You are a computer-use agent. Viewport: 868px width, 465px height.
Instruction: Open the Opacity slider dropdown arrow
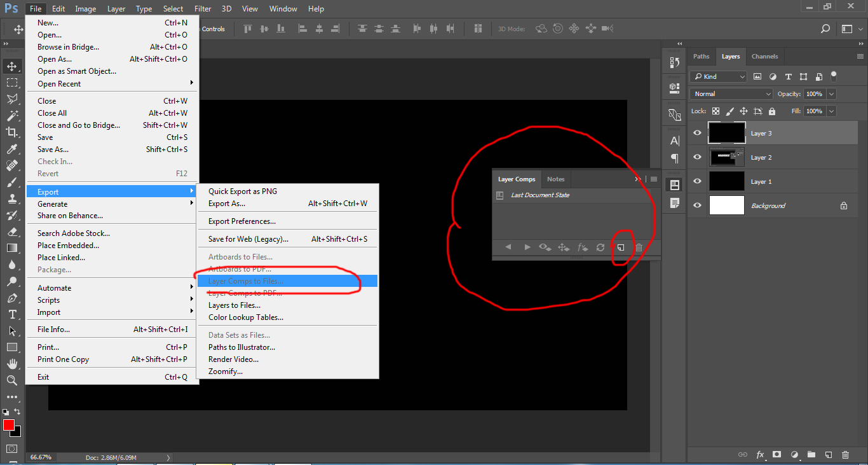(x=831, y=94)
